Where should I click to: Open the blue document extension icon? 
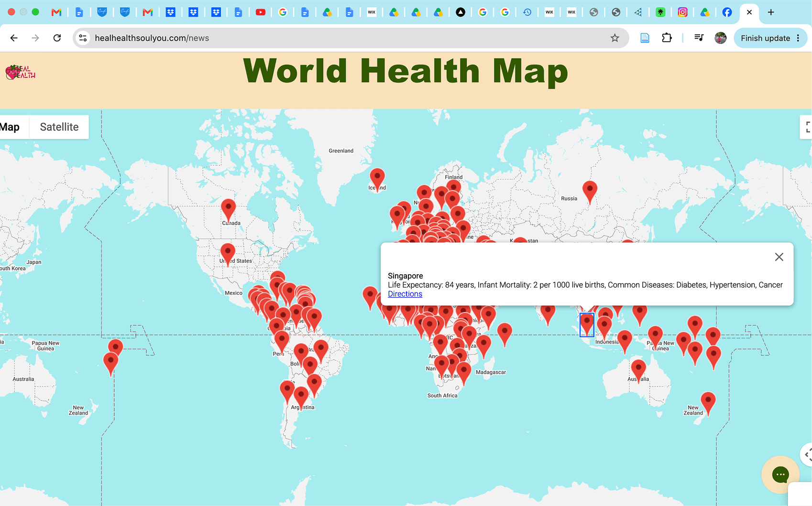645,38
